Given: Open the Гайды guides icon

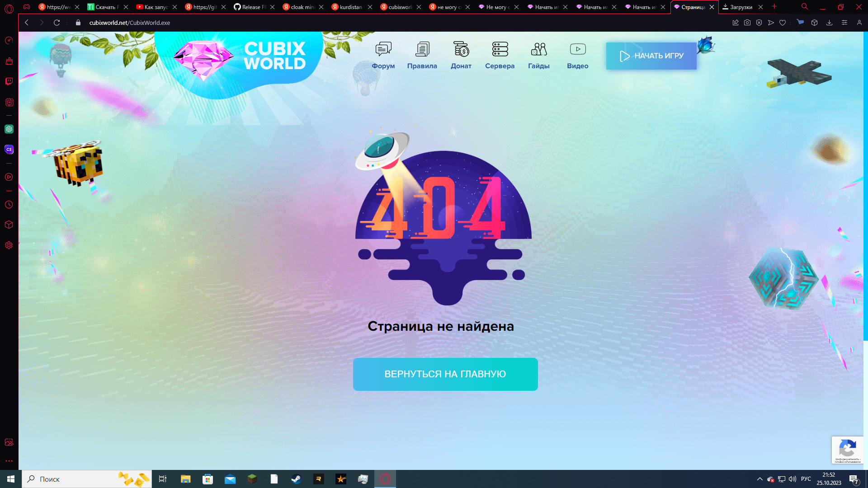Looking at the screenshot, I should click(539, 49).
